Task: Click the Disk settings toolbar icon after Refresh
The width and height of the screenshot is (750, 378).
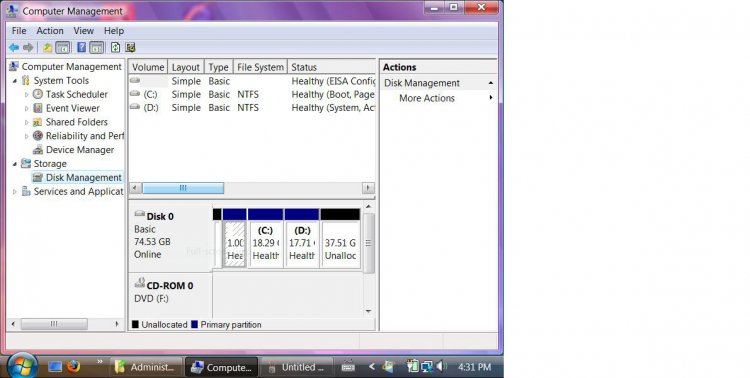Action: [x=130, y=47]
